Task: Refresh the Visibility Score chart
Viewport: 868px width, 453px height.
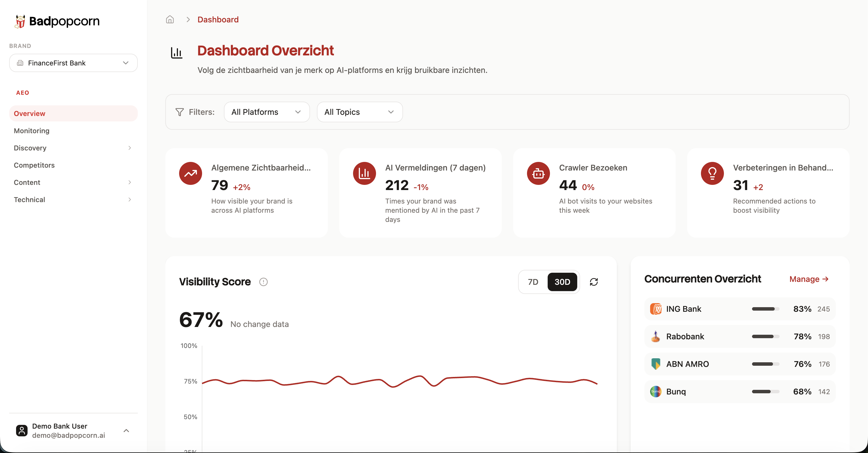Action: 594,282
